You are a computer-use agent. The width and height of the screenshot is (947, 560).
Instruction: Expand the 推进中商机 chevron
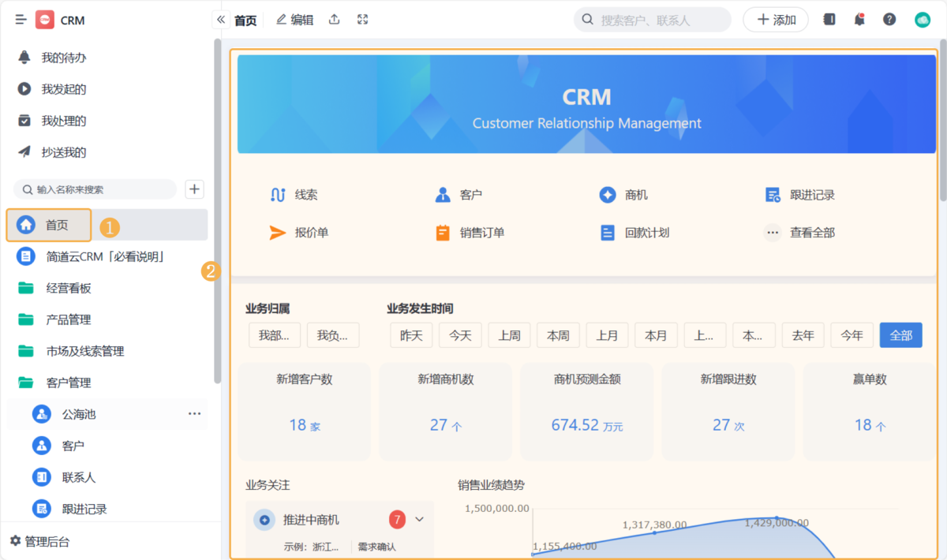click(420, 520)
